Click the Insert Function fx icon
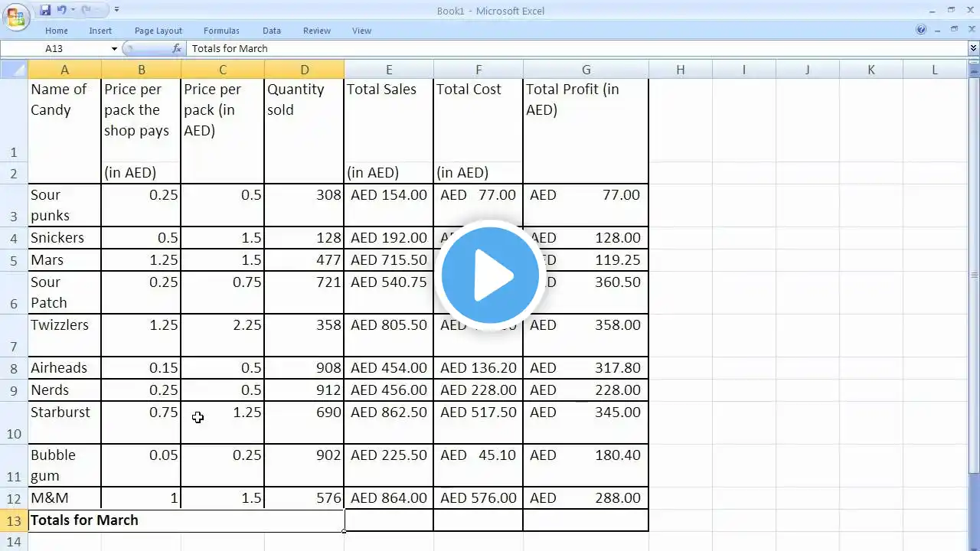 tap(177, 48)
